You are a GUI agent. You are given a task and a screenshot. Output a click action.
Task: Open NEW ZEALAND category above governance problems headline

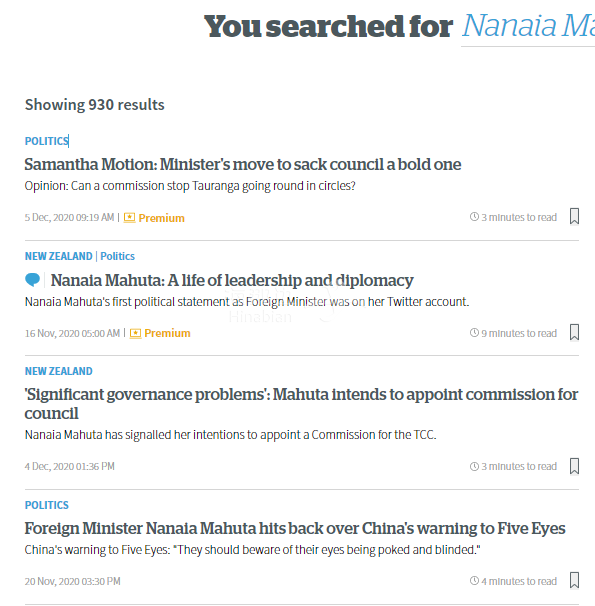[x=59, y=371]
